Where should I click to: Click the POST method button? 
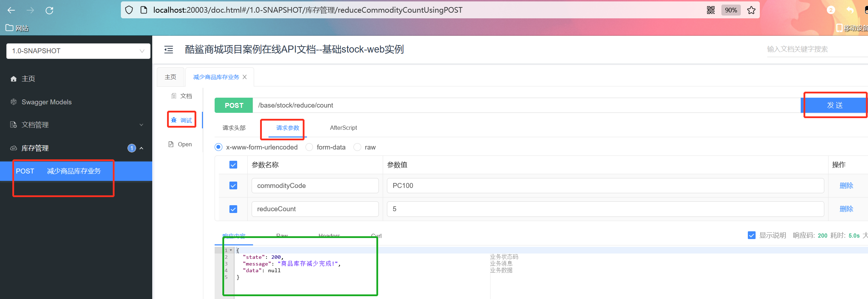pyautogui.click(x=234, y=105)
